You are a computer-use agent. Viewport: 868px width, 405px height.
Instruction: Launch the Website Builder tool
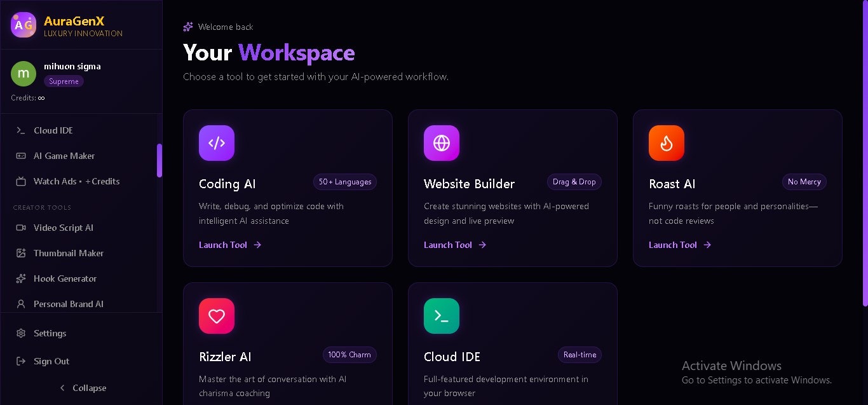coord(455,245)
